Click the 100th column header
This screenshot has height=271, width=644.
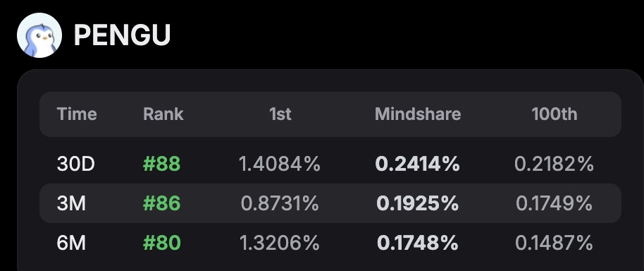[x=554, y=114]
